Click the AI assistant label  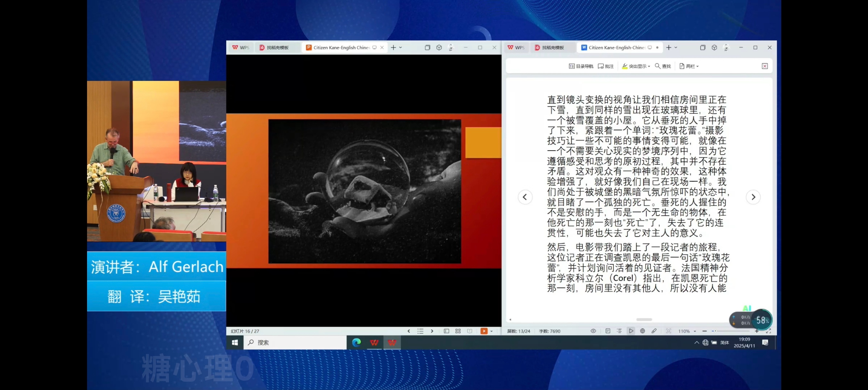pyautogui.click(x=747, y=308)
